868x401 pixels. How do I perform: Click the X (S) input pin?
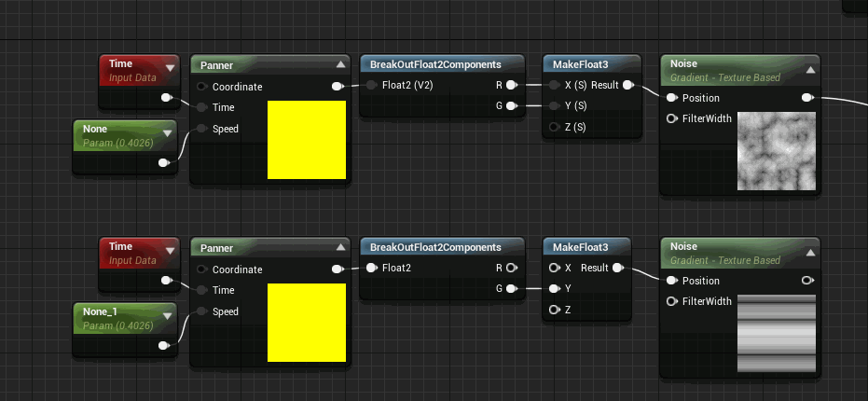pos(555,85)
